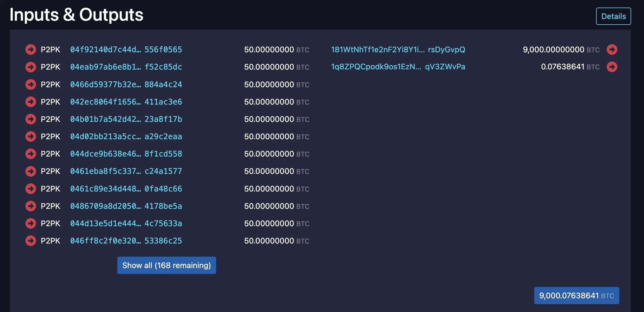
Task: Click the 0.07638641 BTC output amount
Action: point(562,67)
